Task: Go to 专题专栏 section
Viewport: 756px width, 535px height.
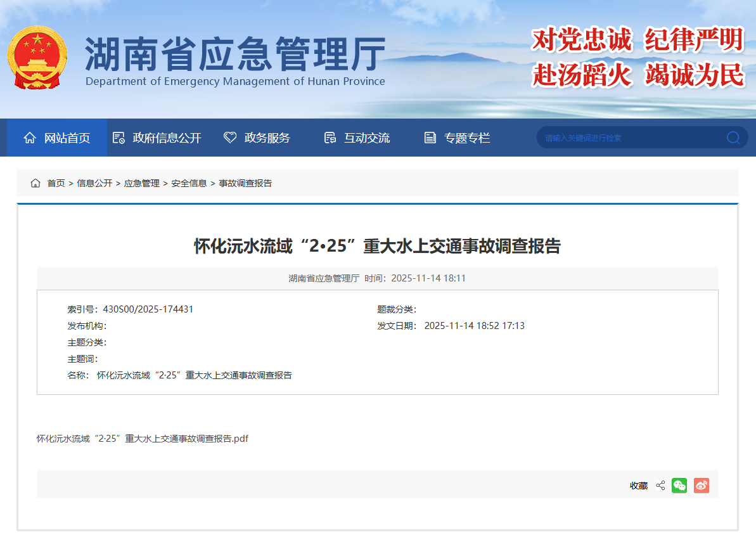Action: 467,138
